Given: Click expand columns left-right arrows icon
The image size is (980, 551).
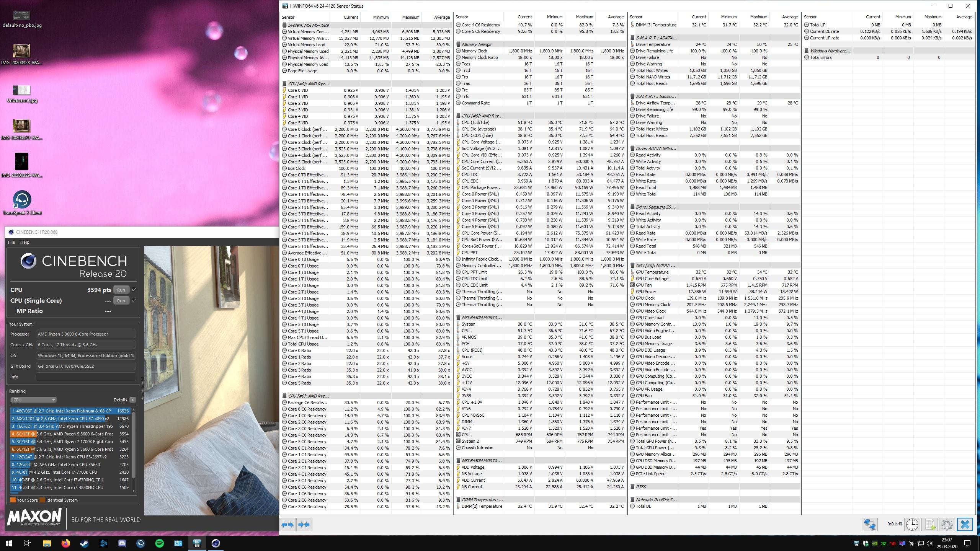Looking at the screenshot, I should pyautogui.click(x=287, y=525).
